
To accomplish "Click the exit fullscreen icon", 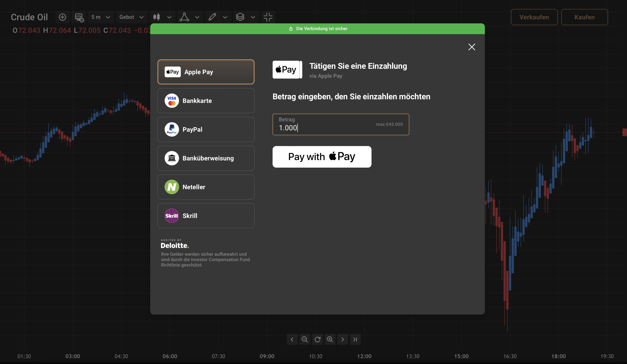I will 268,17.
